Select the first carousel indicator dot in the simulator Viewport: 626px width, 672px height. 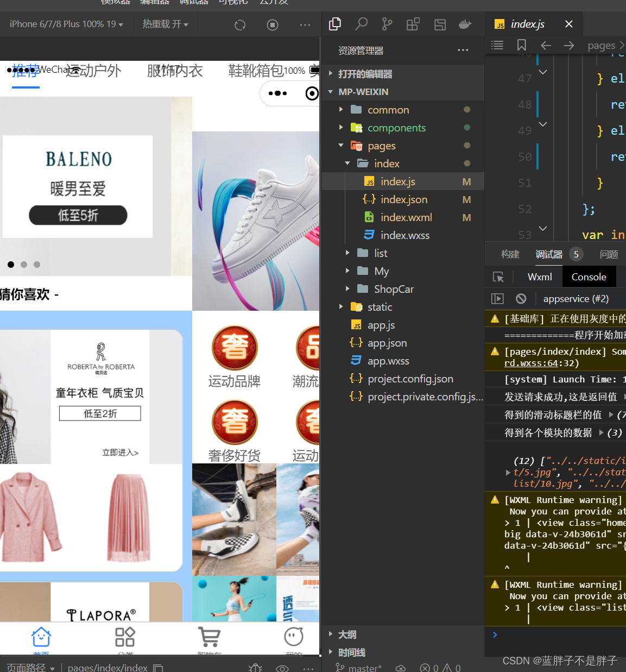point(10,265)
